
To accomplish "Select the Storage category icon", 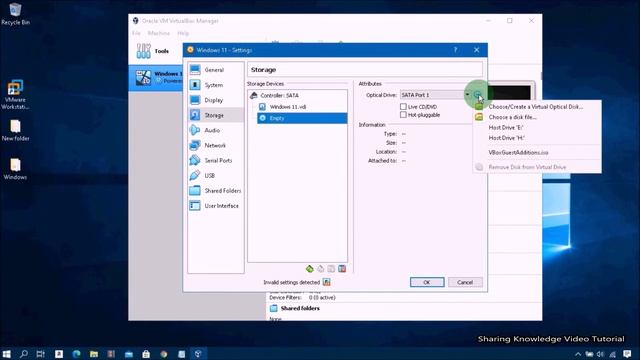I will 195,115.
